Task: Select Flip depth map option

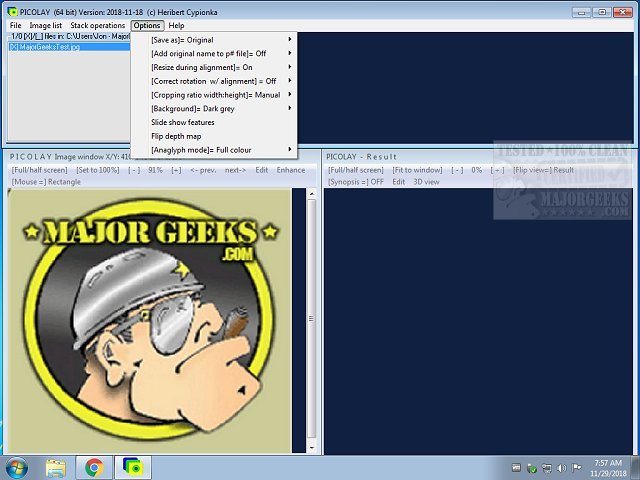Action: pos(214,136)
